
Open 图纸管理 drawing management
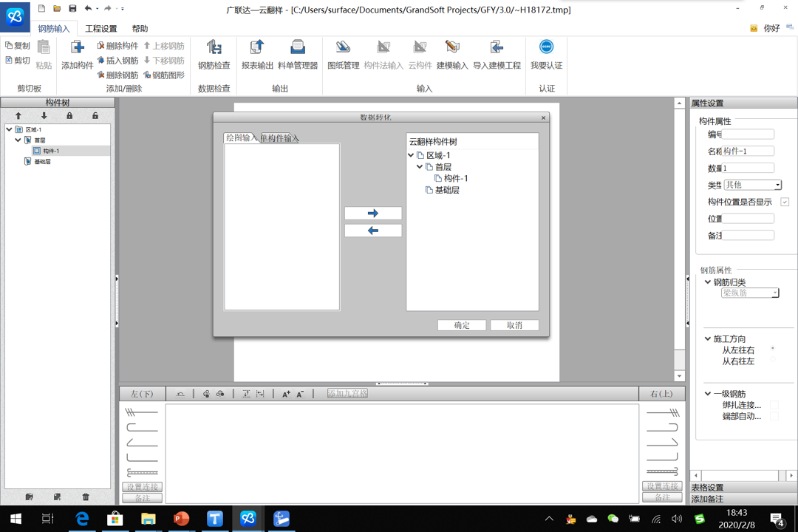343,55
